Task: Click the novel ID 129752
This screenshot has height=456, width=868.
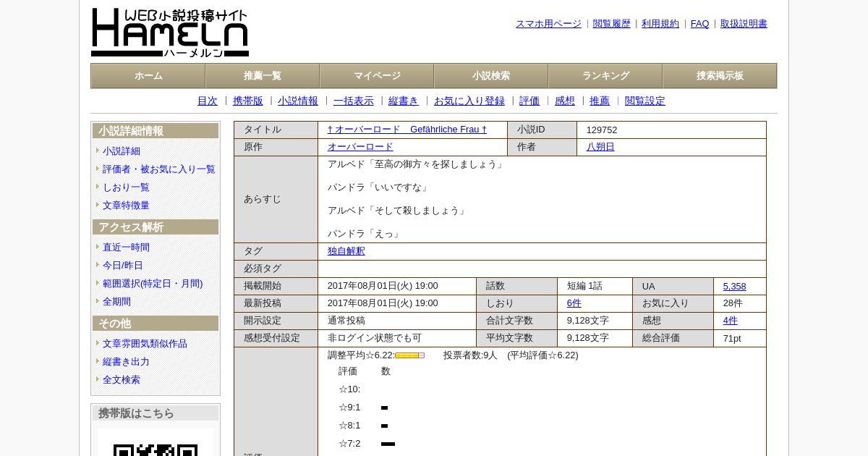Action: point(602,130)
